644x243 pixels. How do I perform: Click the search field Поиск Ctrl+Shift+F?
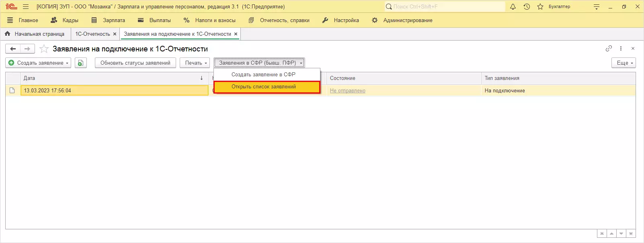445,6
